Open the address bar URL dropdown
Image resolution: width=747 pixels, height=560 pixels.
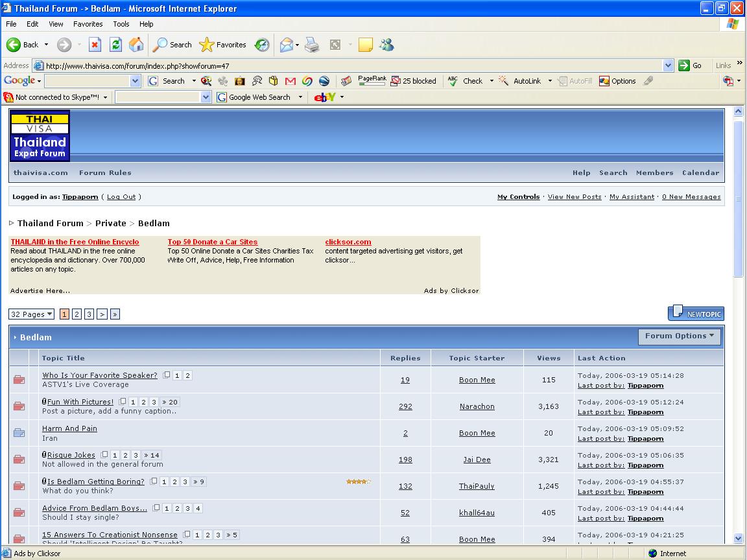click(x=668, y=65)
